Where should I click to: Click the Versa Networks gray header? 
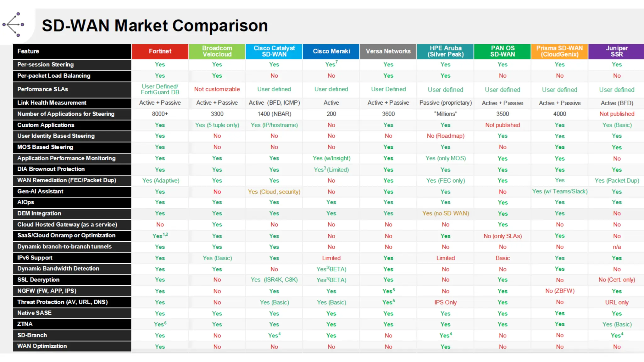[x=388, y=51]
